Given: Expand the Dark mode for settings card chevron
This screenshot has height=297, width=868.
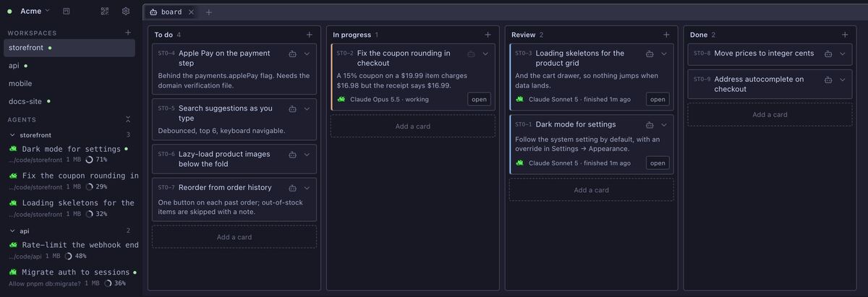Looking at the screenshot, I should pyautogui.click(x=664, y=124).
